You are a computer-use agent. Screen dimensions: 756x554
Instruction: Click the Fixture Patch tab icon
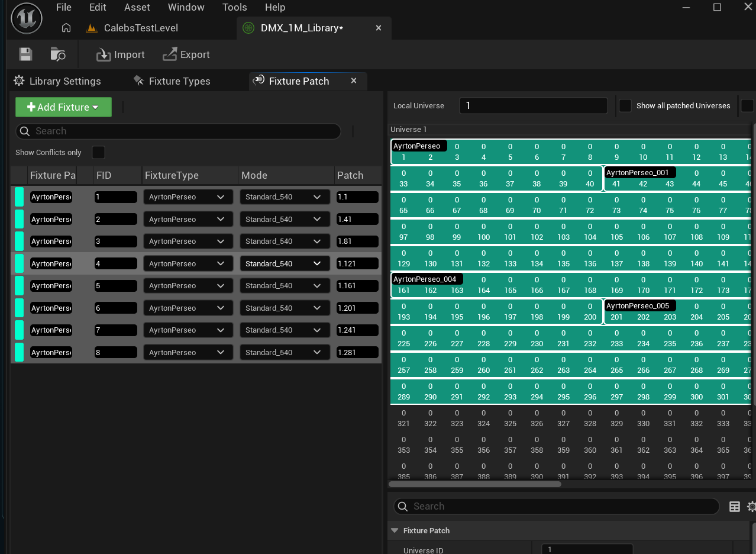(x=259, y=80)
